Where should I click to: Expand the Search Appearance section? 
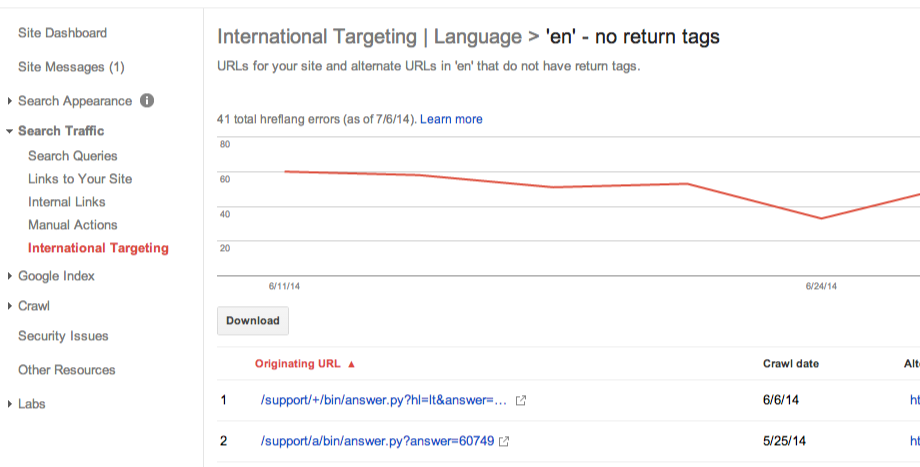click(10, 101)
